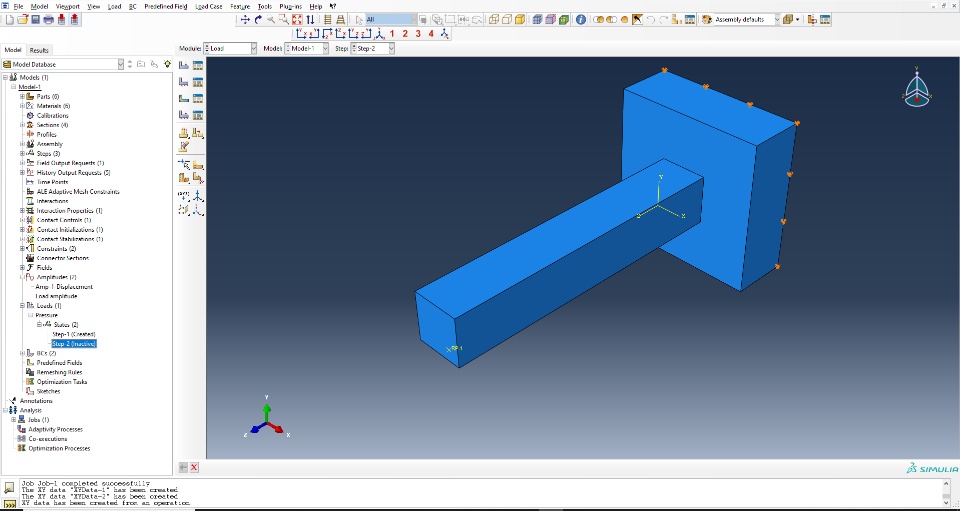Expand the BCs (2) tree node
This screenshot has width=960, height=511.
22,353
